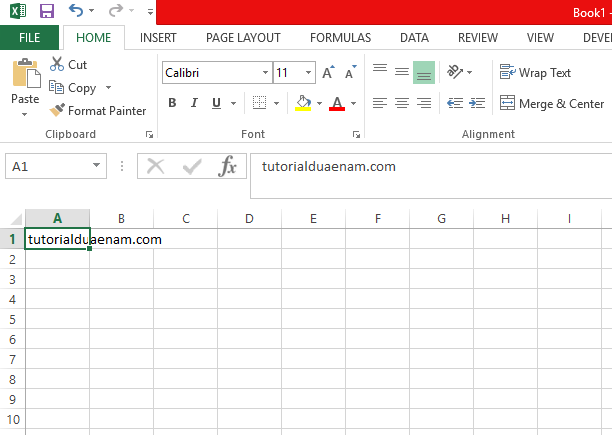Open the font size 11 dropdown
The width and height of the screenshot is (612, 435).
point(308,73)
